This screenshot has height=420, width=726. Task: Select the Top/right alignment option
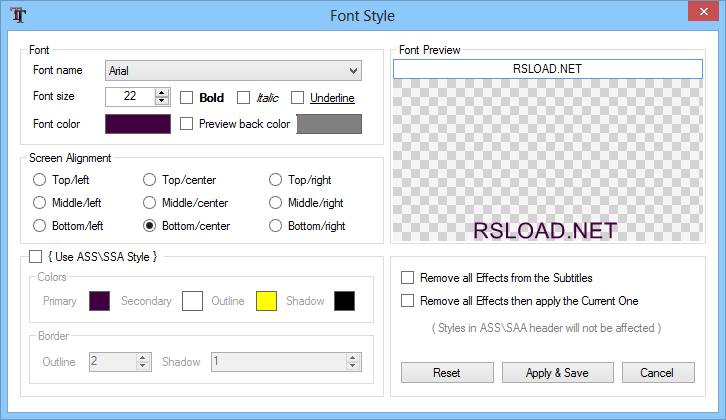pyautogui.click(x=275, y=180)
